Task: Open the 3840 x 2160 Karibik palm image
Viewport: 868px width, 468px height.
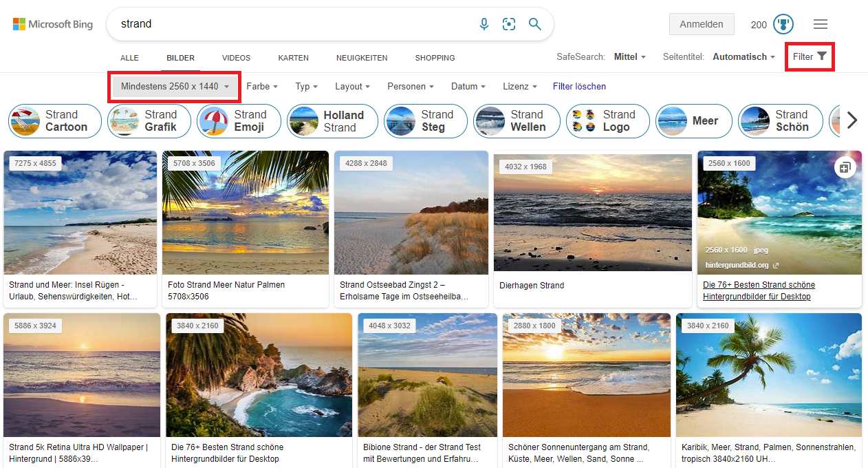Action: coord(769,375)
